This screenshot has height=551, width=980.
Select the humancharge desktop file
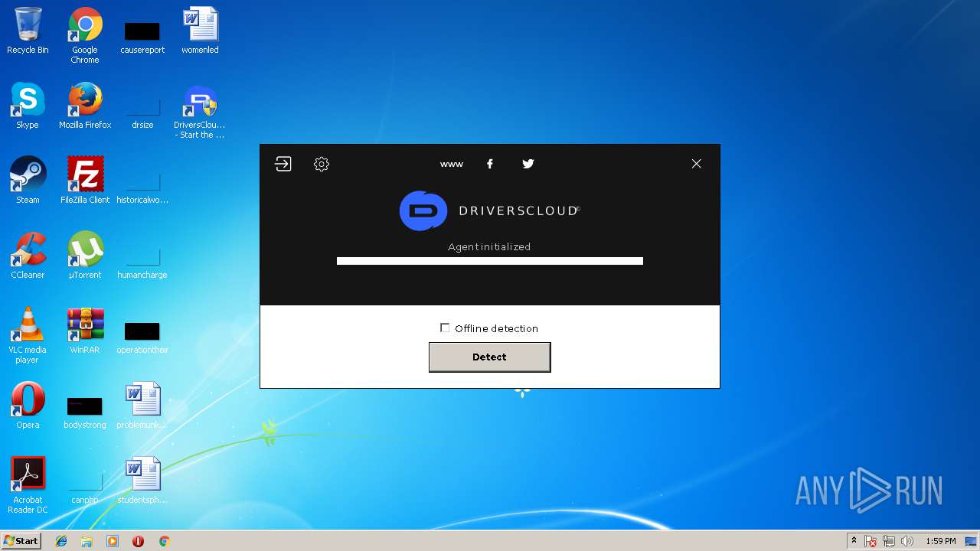click(x=142, y=263)
